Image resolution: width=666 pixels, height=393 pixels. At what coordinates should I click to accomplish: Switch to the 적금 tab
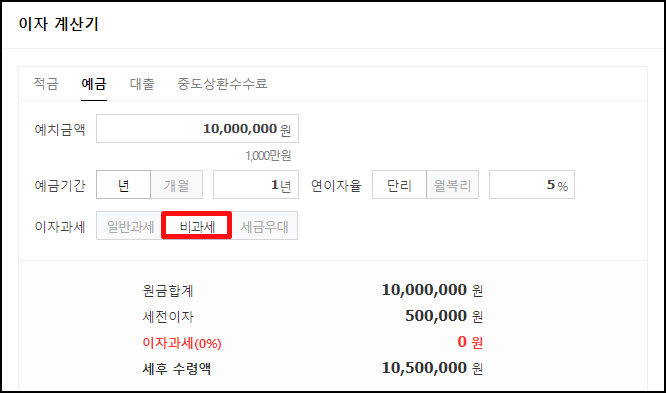pos(46,83)
